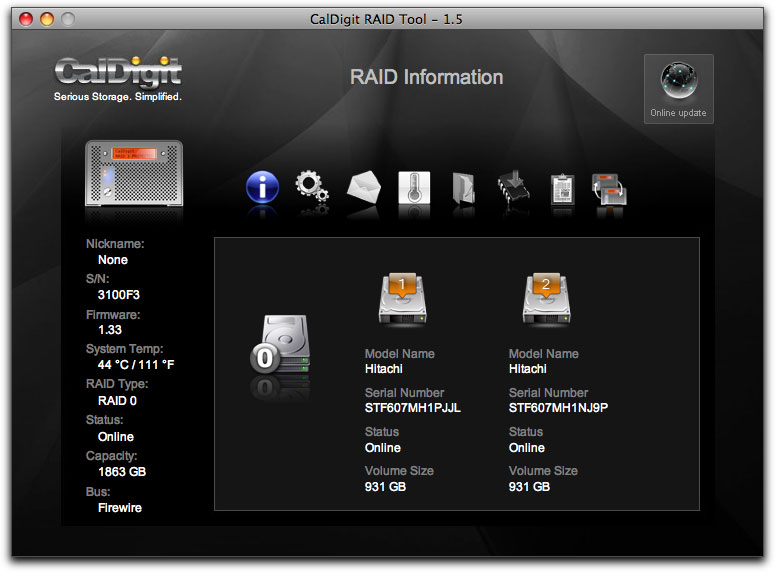Click drive 2 Status Online
This screenshot has width=775, height=572.
coord(527,448)
